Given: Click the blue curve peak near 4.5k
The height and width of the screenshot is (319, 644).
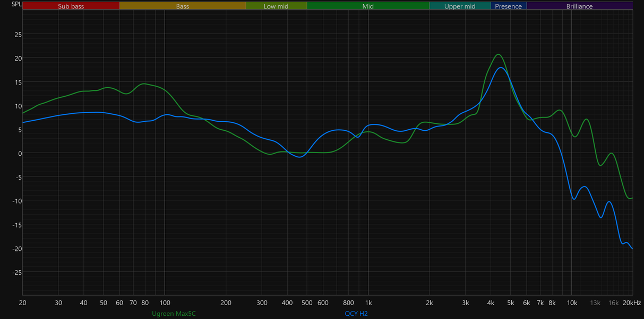Looking at the screenshot, I should [x=501, y=68].
